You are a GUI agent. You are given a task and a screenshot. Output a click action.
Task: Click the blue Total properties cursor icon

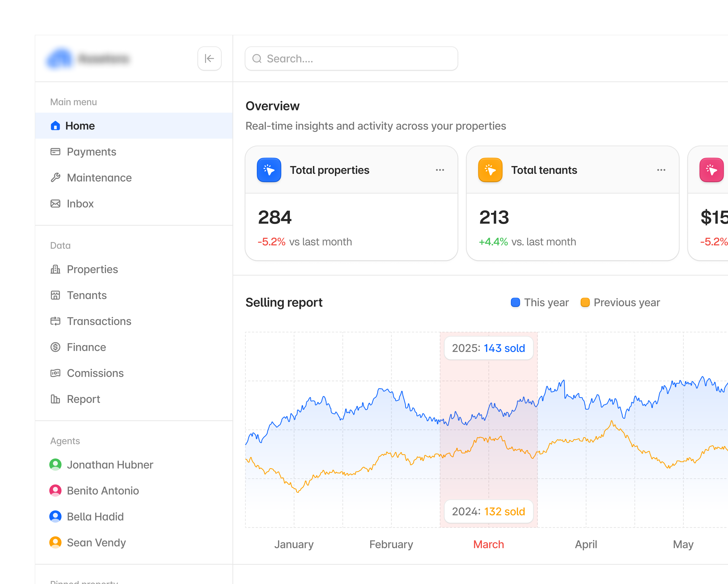(x=269, y=170)
